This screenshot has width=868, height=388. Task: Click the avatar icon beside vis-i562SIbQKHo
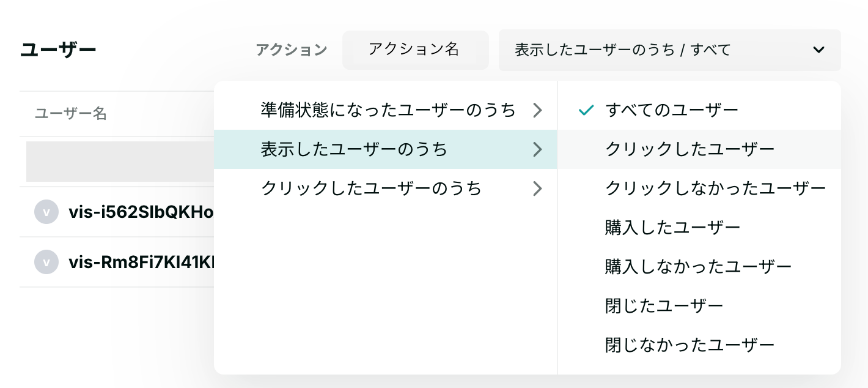click(x=46, y=212)
